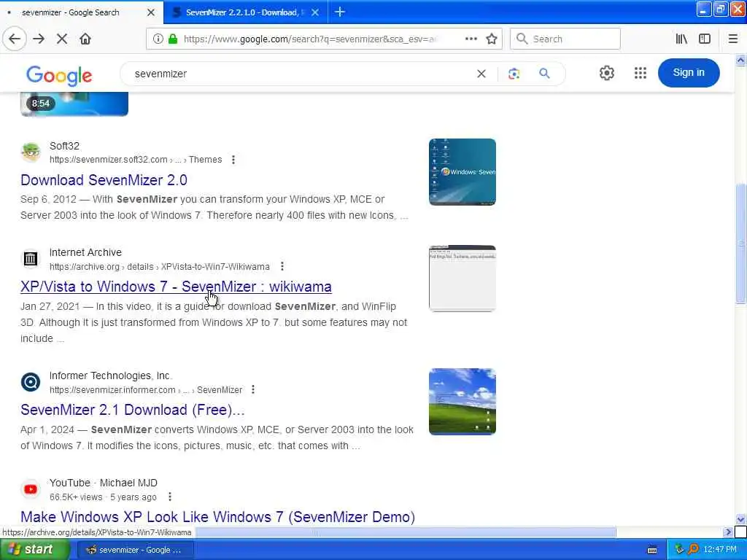This screenshot has width=747, height=560.
Task: Open the Google apps grid
Action: (x=640, y=73)
